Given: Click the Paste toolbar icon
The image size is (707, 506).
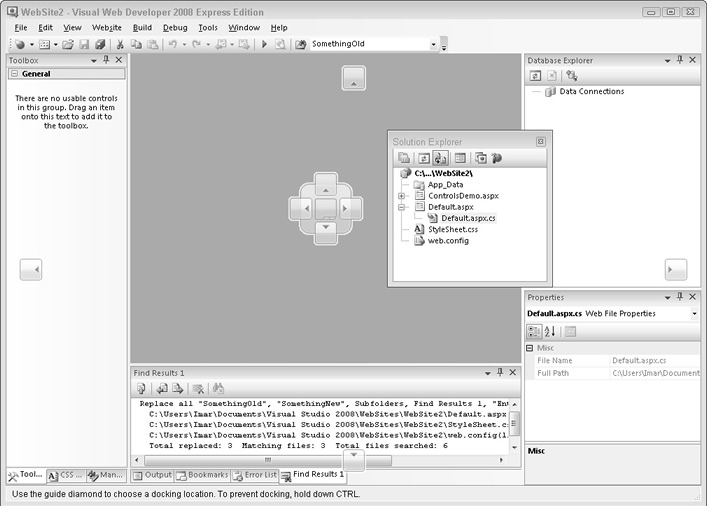Looking at the screenshot, I should pyautogui.click(x=153, y=44).
